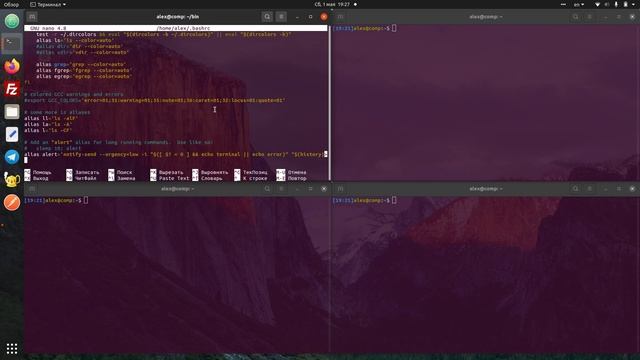Open FileZilla from the dock
Screen dimensions: 640x360
[12, 89]
